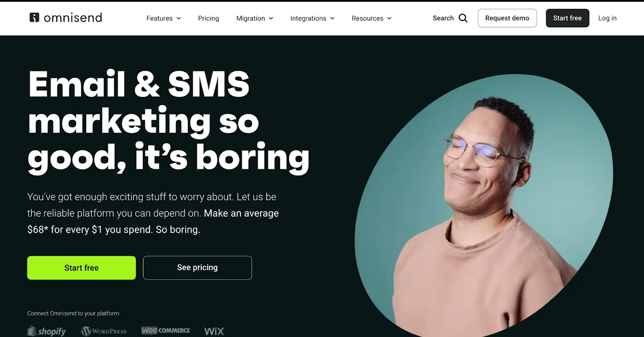Click the WordPress platform logo

pyautogui.click(x=104, y=331)
